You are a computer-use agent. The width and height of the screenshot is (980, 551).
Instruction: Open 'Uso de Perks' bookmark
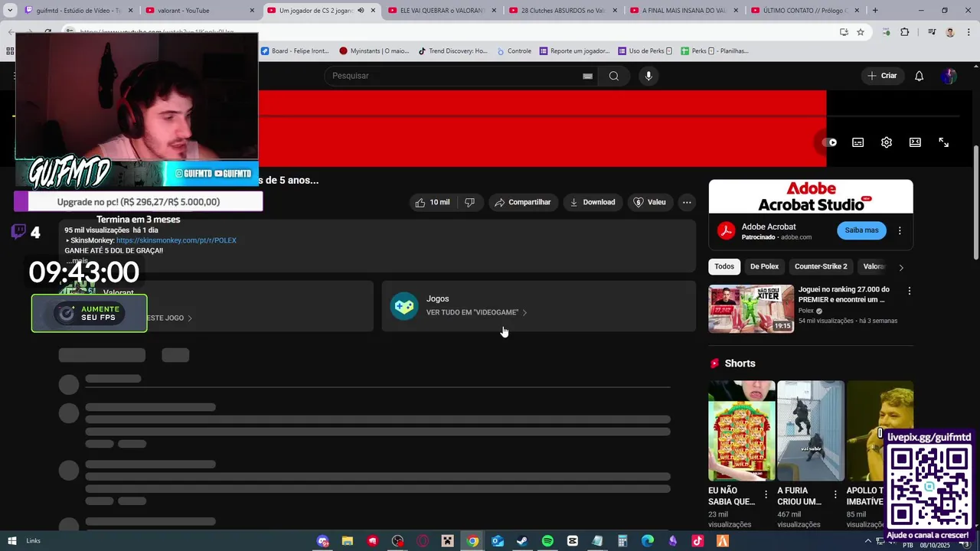645,51
